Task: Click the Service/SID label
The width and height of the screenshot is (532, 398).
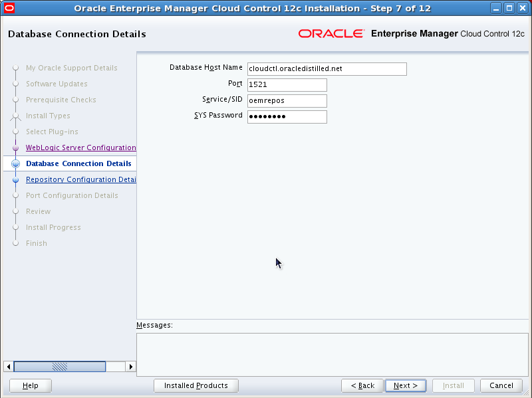Action: coord(222,99)
